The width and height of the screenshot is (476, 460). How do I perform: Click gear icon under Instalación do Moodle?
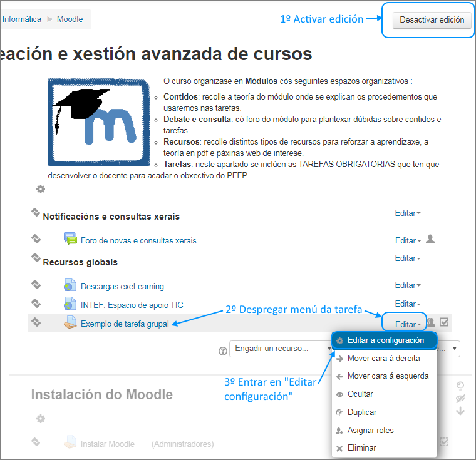click(41, 419)
